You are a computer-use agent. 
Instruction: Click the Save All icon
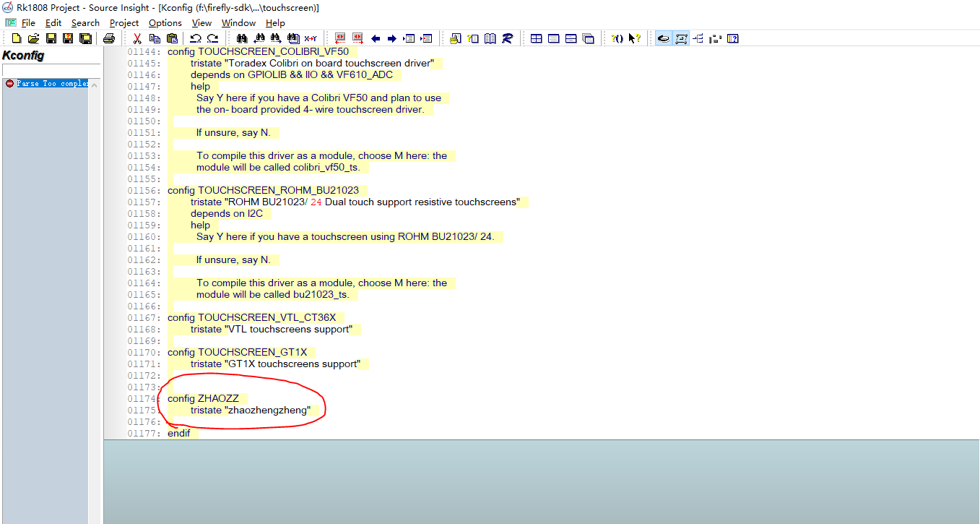click(85, 38)
